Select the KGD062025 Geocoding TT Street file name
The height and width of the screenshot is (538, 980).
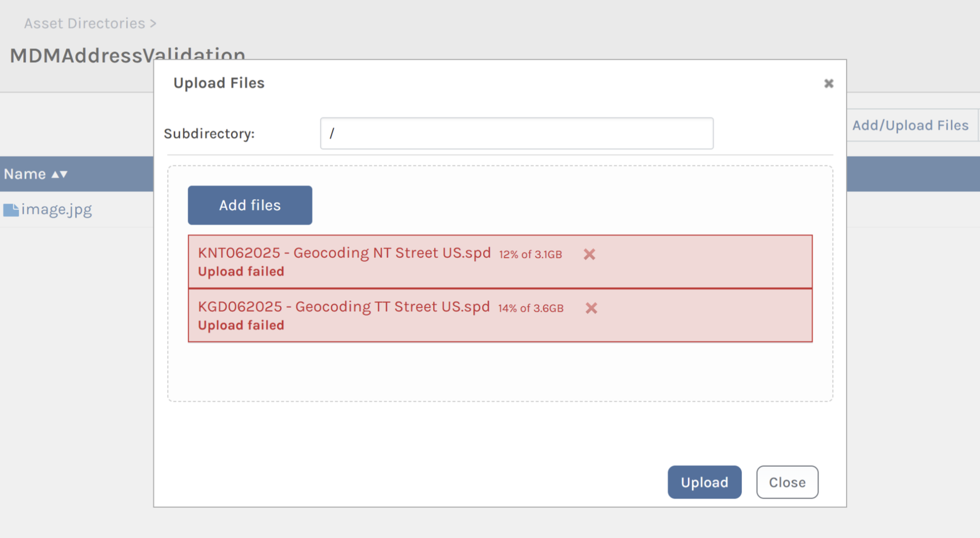pyautogui.click(x=344, y=307)
